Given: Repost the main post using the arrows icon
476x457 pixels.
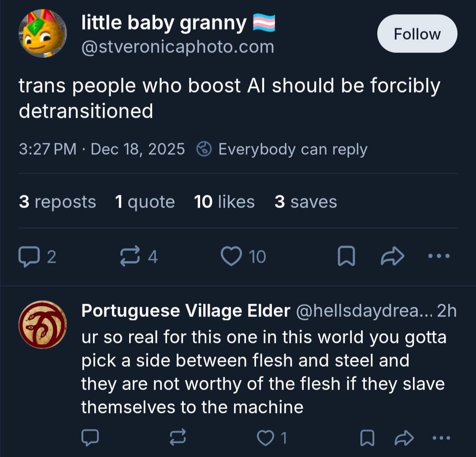Looking at the screenshot, I should [129, 256].
